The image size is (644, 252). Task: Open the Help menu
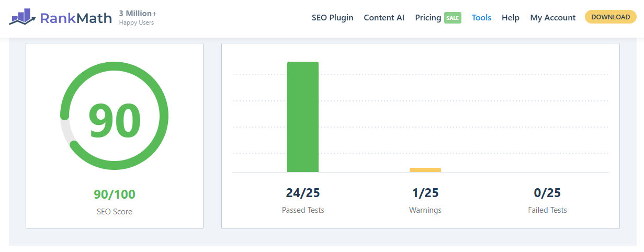click(x=511, y=17)
